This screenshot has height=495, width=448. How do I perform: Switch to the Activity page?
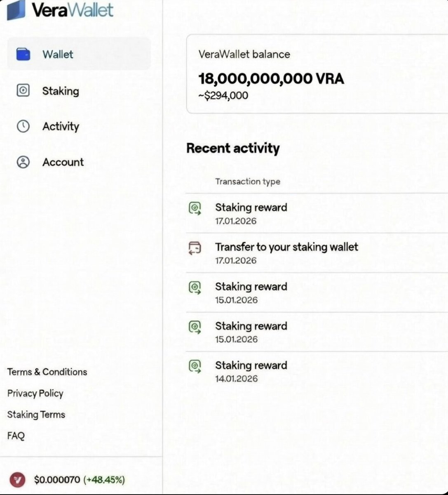(61, 126)
